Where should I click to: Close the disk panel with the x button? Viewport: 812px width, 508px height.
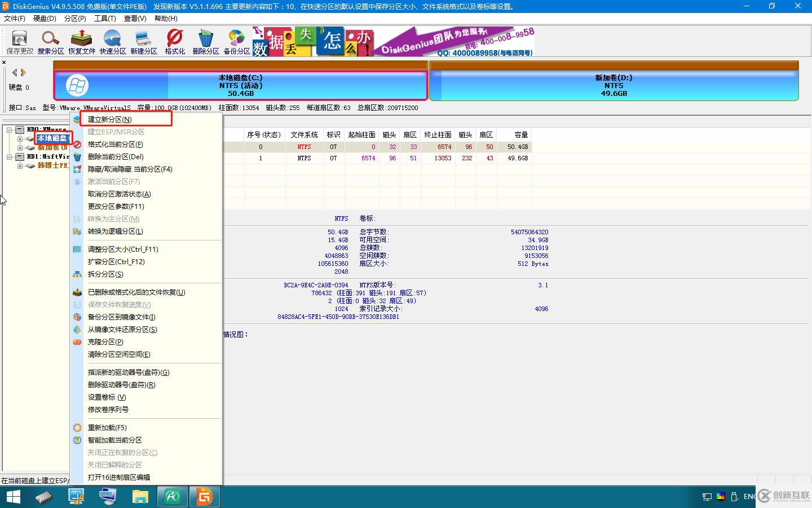[4, 63]
